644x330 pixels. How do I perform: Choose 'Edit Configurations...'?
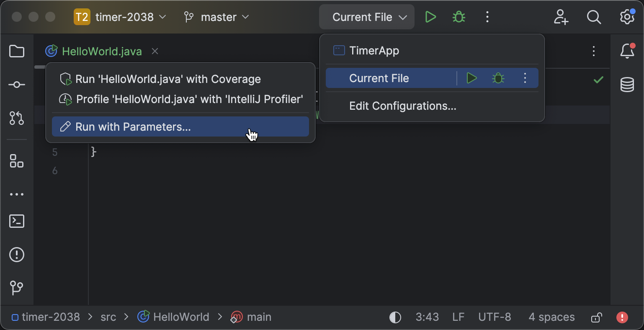point(402,106)
